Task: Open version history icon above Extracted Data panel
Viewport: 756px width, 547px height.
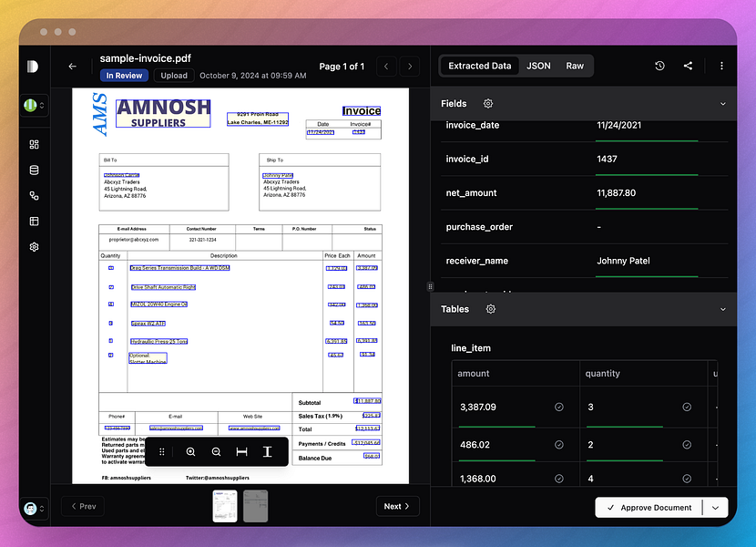Action: [659, 66]
